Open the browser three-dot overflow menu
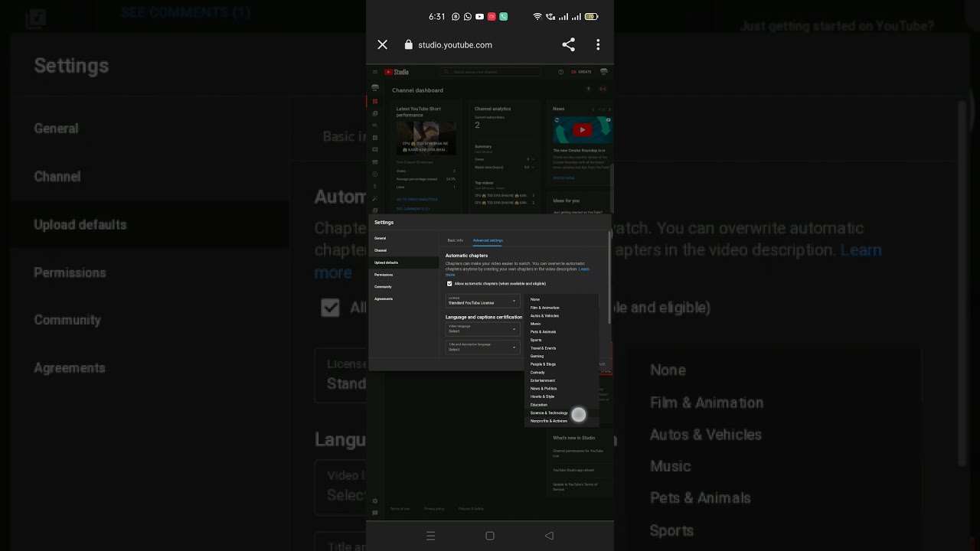The width and height of the screenshot is (980, 551). click(x=598, y=45)
